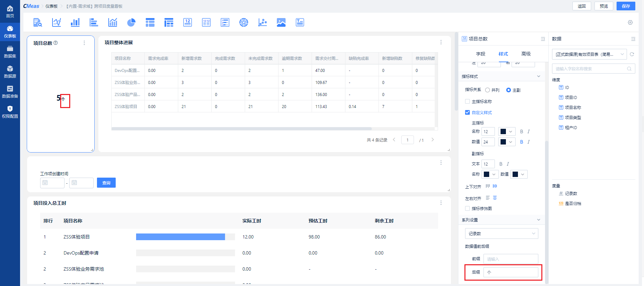
Task: Open 数据源 in sidebar
Action: [x=10, y=72]
